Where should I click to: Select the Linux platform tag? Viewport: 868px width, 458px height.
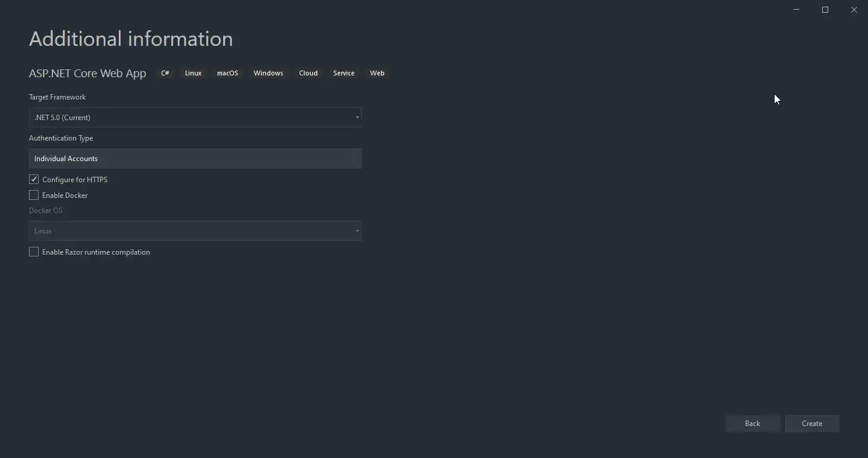(193, 73)
